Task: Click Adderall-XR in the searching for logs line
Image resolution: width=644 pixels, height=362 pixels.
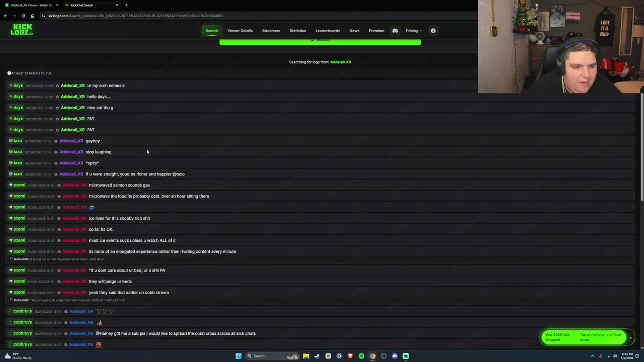Action: tap(341, 62)
